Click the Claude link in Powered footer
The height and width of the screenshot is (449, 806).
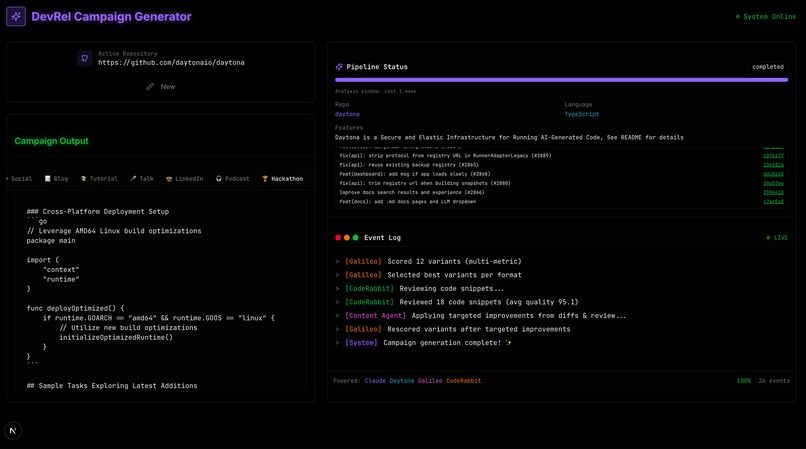click(x=375, y=381)
